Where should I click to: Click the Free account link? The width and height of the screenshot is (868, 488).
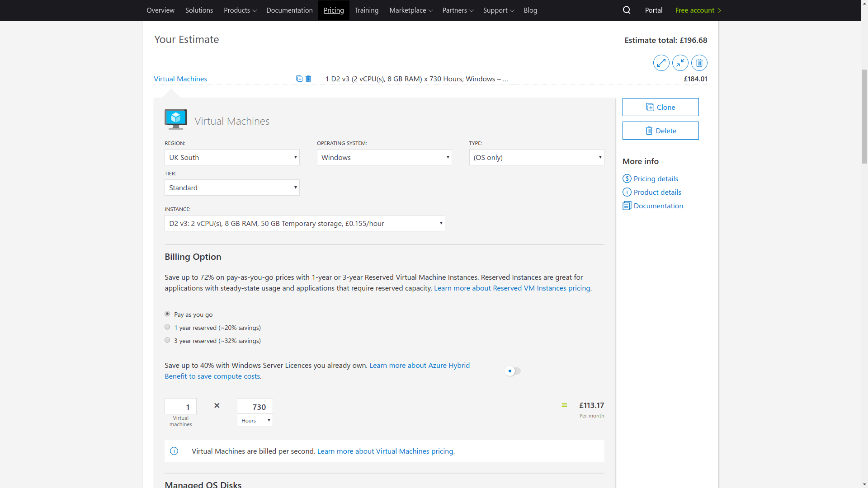pyautogui.click(x=698, y=10)
